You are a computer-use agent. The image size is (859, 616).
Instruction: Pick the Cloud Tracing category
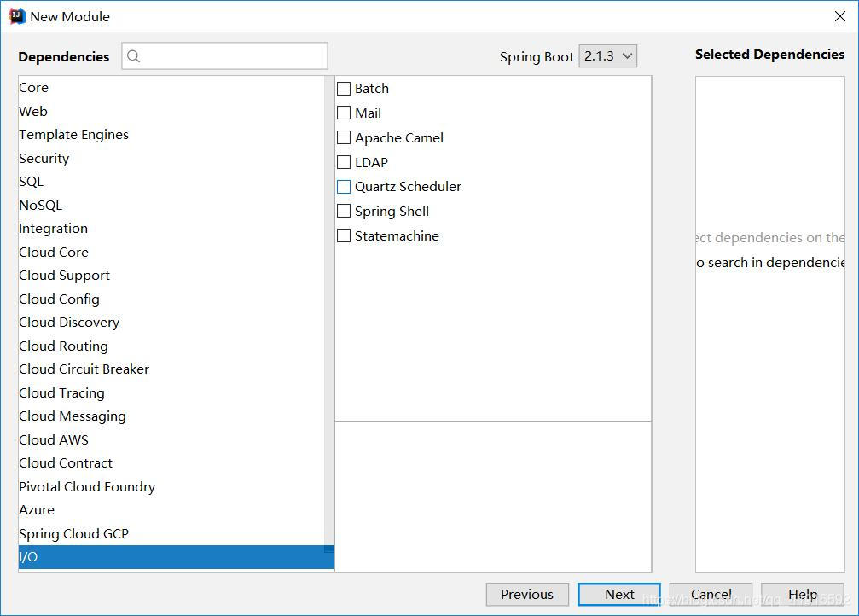point(171,393)
